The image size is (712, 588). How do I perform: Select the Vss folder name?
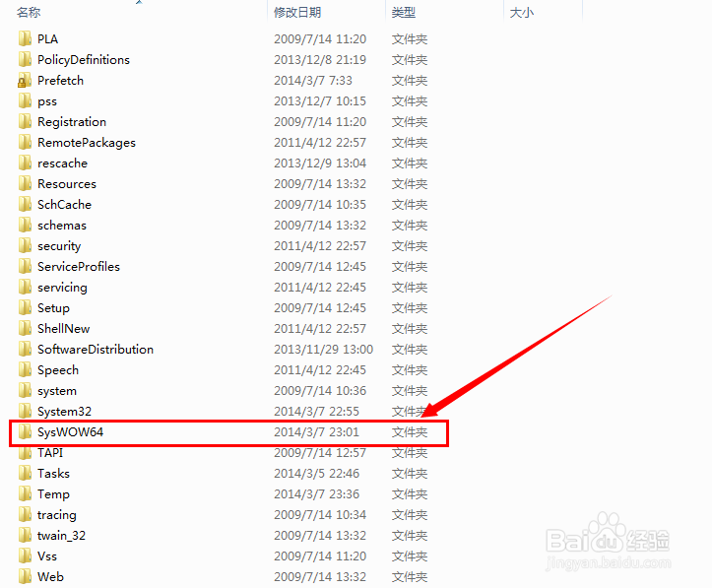(x=47, y=556)
